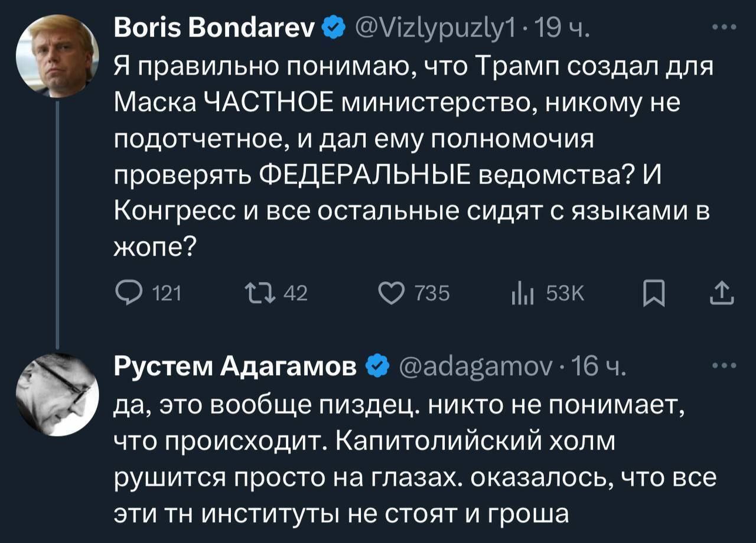Click the share icon on Bondarev's tweet
Viewport: 756px width, 543px height.
tap(724, 293)
